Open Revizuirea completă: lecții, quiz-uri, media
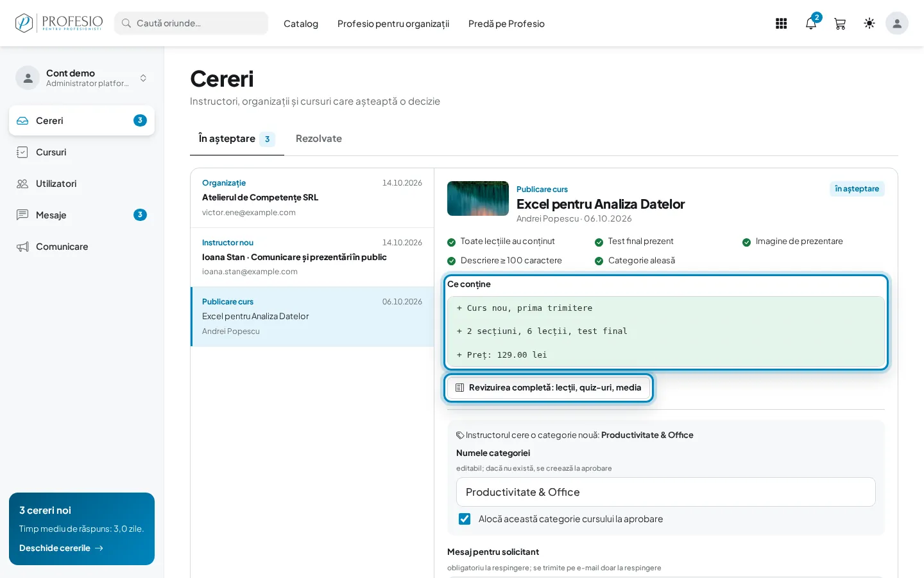 [x=549, y=388]
